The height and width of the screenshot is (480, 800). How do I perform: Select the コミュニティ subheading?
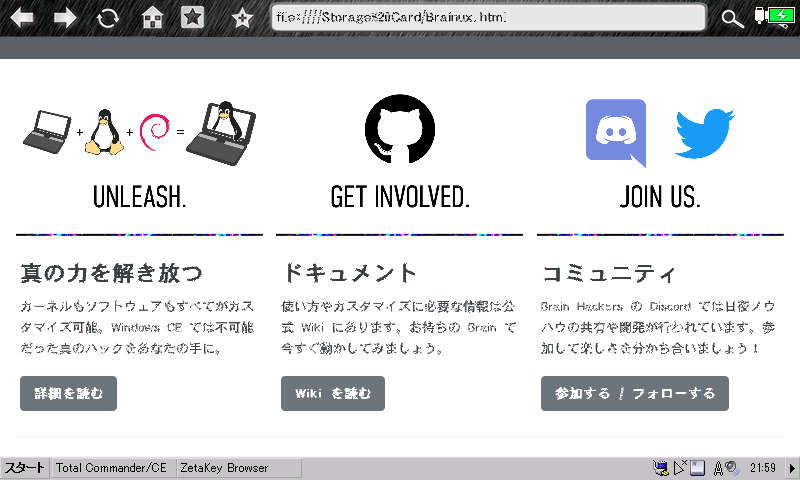pyautogui.click(x=609, y=273)
